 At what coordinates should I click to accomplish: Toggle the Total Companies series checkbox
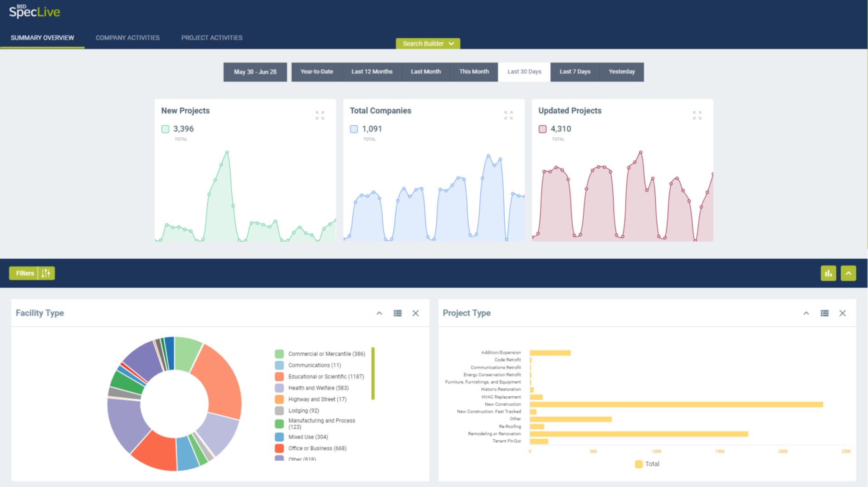(x=354, y=129)
